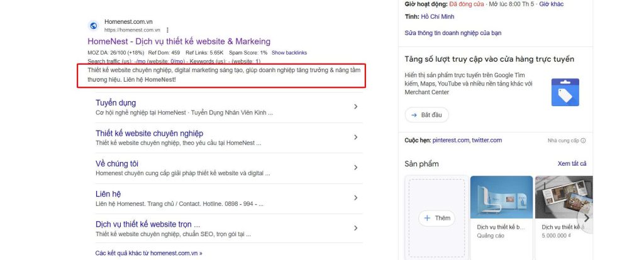The width and height of the screenshot is (644, 260).
Task: Open Thiết kế website chuyên nghiệp sitelink
Action: tap(149, 133)
